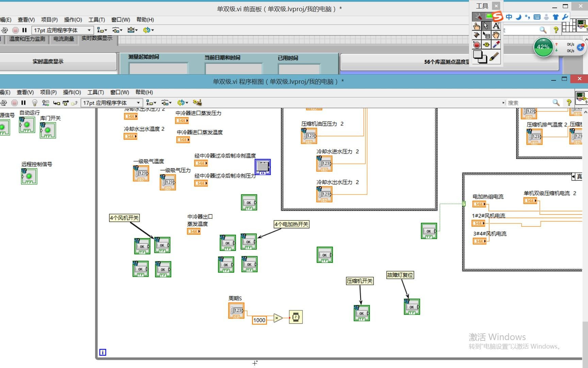Screen dimensions: 588x368
Task: Open 操作(O) menu in block diagram window
Action: click(72, 92)
